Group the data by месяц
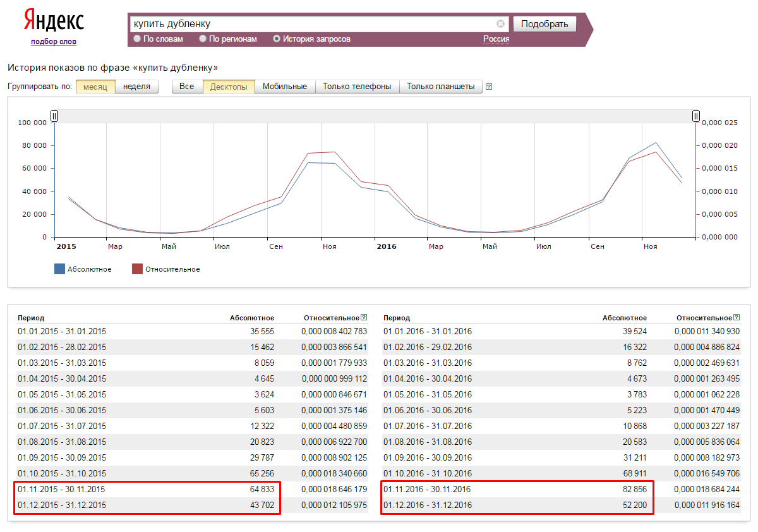Screen dimensions: 758x532 [95, 87]
